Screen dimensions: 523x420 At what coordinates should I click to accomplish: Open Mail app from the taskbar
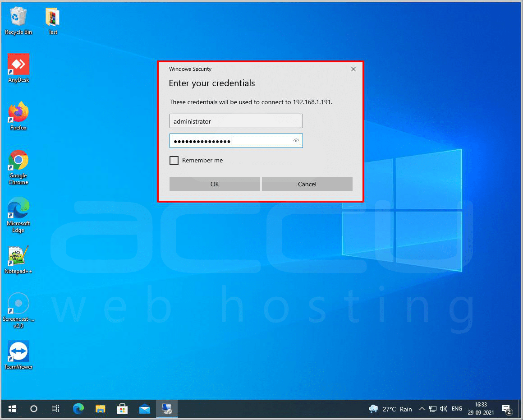pyautogui.click(x=145, y=409)
